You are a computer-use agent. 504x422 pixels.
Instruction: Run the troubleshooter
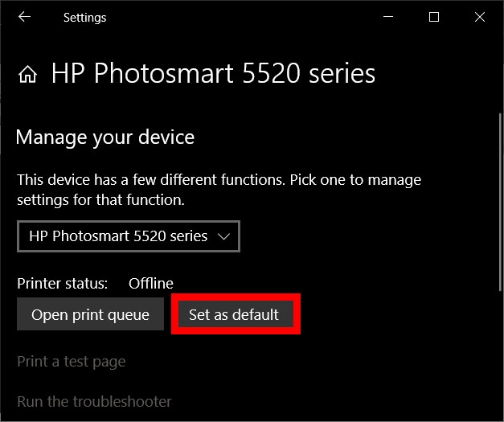(94, 401)
